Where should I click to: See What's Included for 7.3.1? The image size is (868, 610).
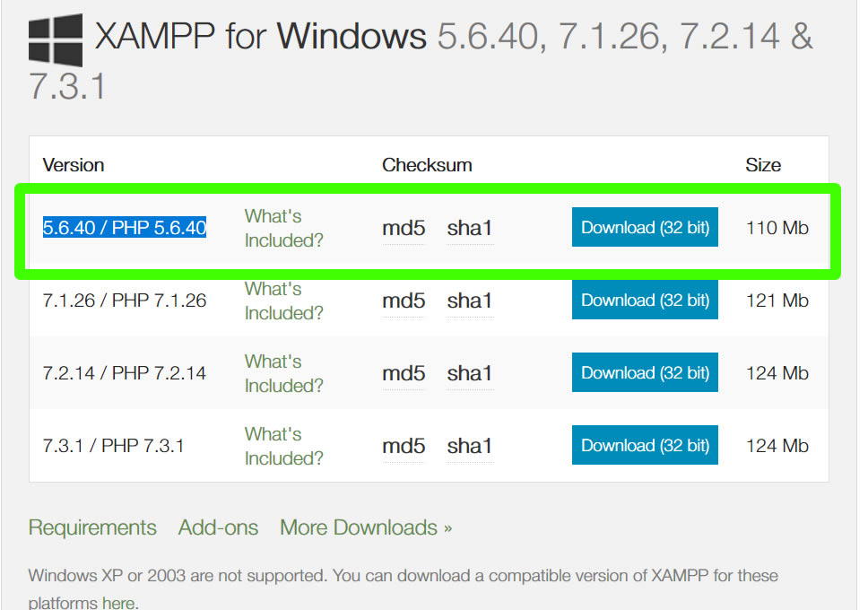(x=283, y=447)
